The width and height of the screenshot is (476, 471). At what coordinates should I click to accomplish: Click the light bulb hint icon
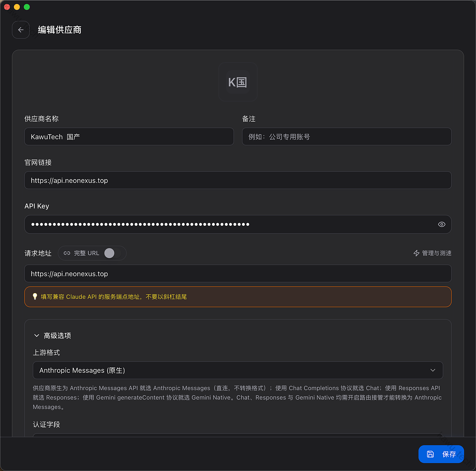click(x=35, y=297)
